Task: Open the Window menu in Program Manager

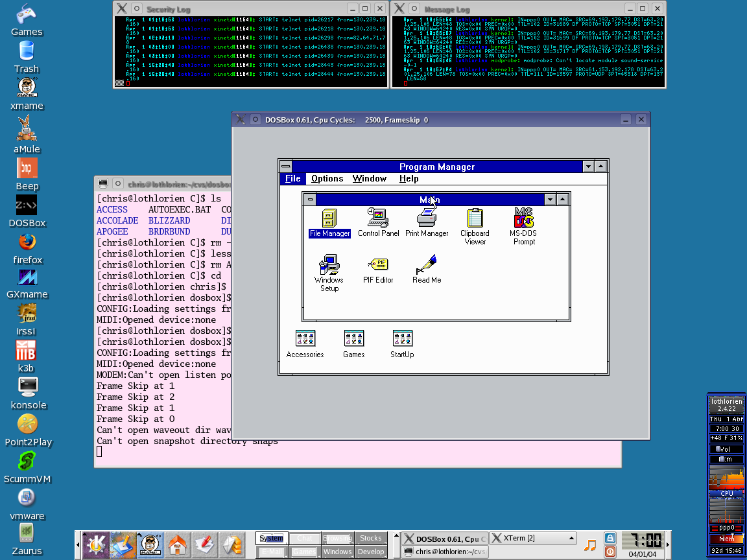Action: pyautogui.click(x=369, y=179)
